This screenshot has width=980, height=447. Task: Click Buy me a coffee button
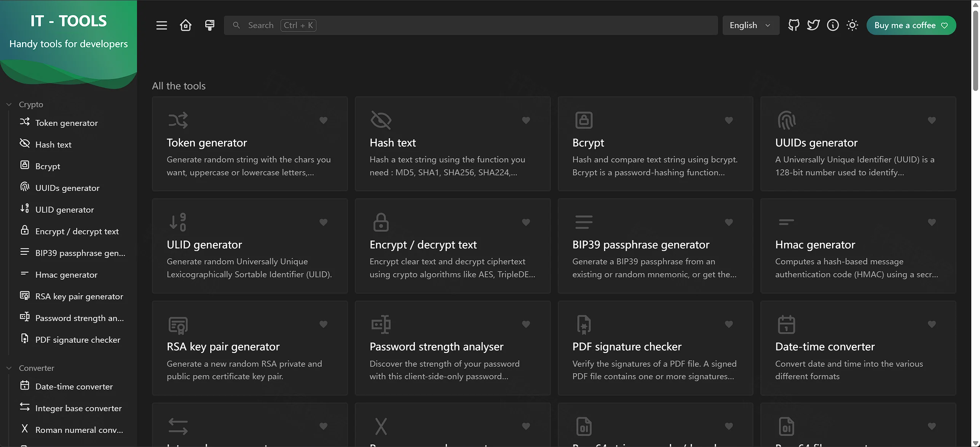coord(911,25)
